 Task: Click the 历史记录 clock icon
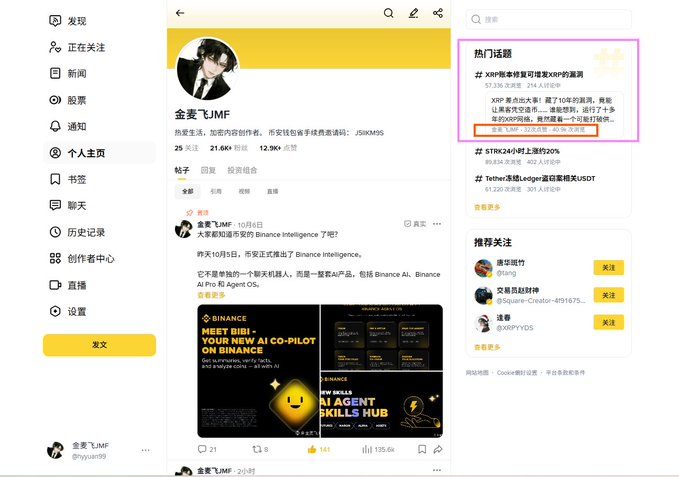point(55,232)
